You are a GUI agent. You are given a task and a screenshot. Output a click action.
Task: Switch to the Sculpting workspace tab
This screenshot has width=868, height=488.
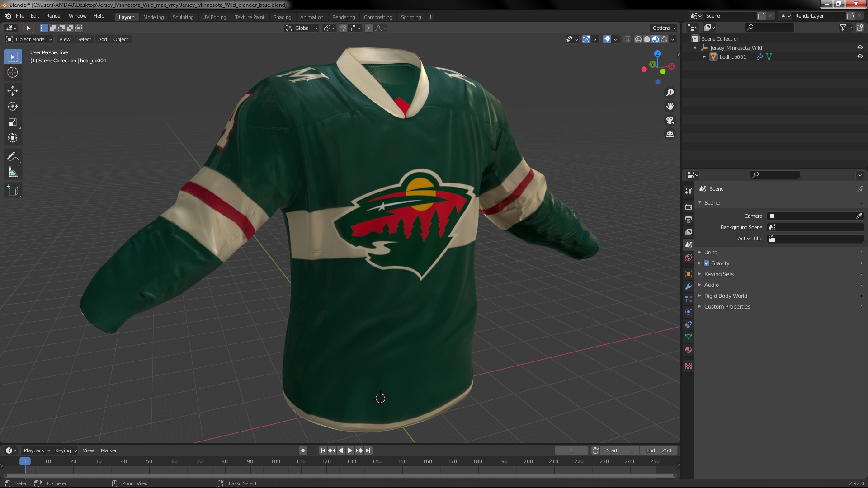[x=183, y=17]
